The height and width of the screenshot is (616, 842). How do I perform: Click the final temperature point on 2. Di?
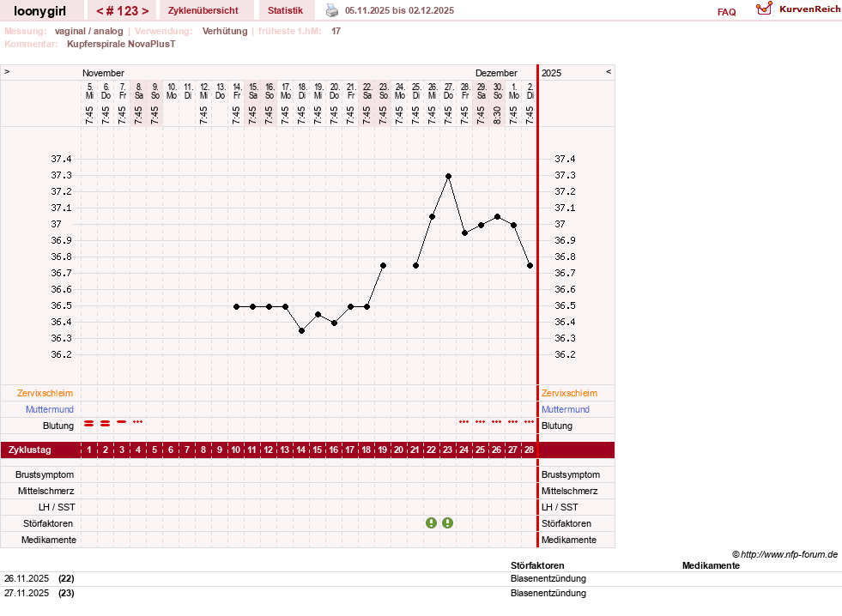click(530, 266)
